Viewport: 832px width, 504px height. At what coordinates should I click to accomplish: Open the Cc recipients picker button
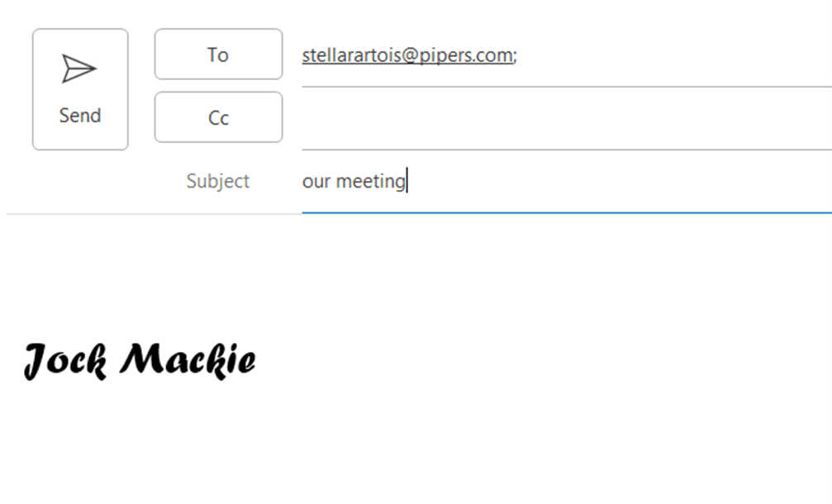click(219, 117)
